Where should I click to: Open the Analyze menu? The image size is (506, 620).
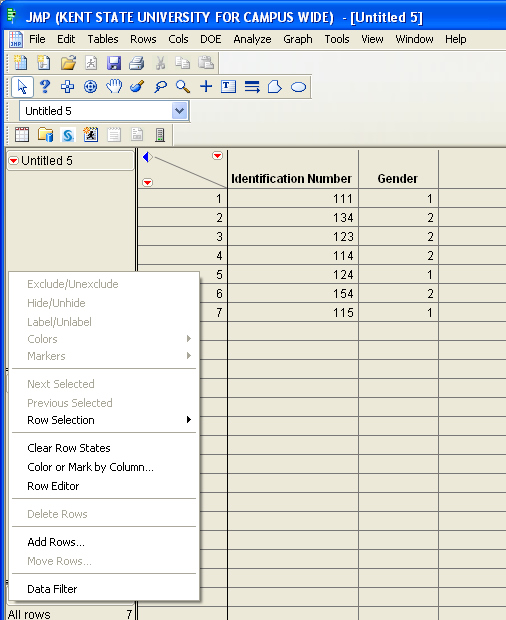pyautogui.click(x=252, y=39)
